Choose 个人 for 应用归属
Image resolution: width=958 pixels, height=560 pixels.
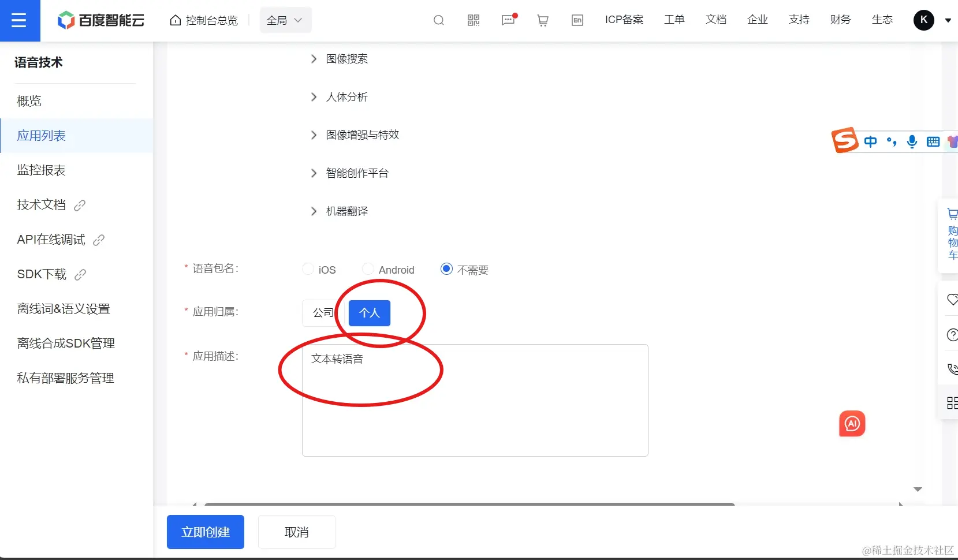pos(370,313)
